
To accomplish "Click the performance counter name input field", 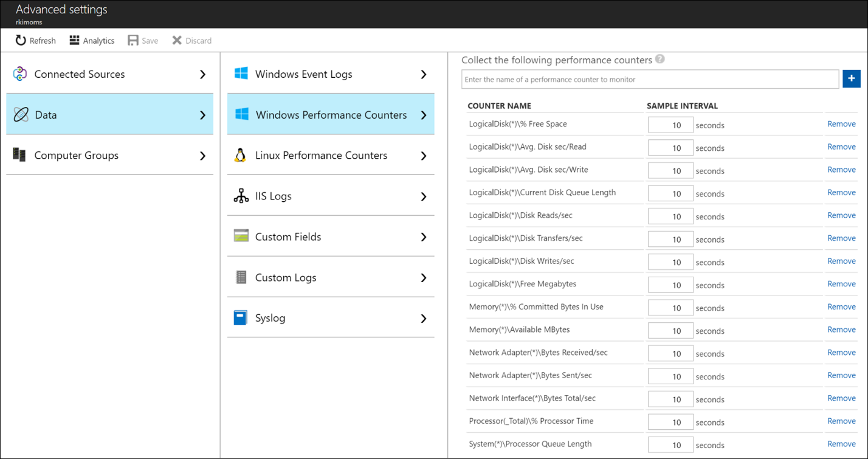I will tap(650, 78).
